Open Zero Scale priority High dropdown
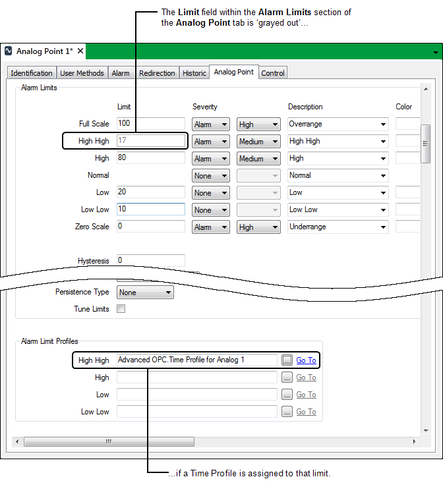The image size is (443, 504). (x=258, y=227)
